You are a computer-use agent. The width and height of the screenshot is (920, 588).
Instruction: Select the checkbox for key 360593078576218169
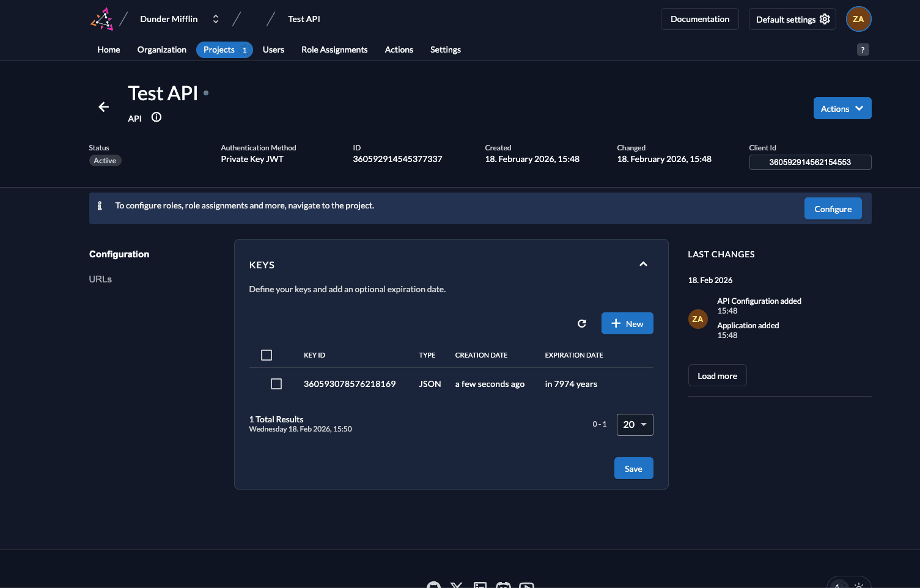click(x=276, y=384)
